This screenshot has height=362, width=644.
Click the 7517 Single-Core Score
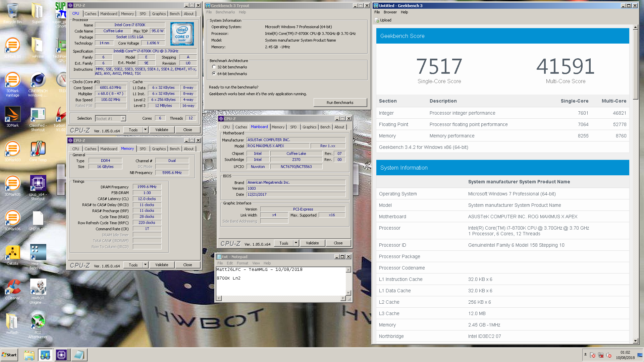pyautogui.click(x=439, y=66)
